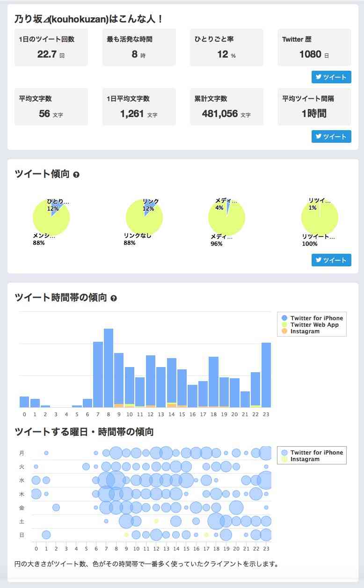This screenshot has height=588, width=364.
Task: Click the リツイート 1% / 100% pie chart
Action: coord(320,218)
